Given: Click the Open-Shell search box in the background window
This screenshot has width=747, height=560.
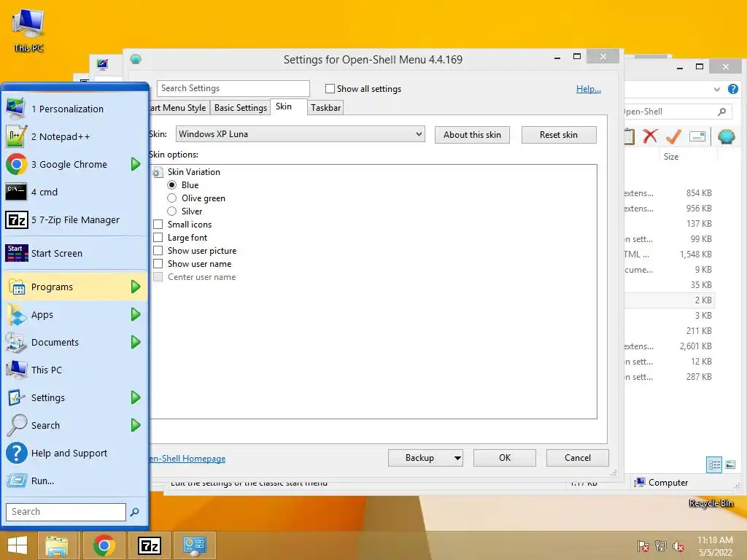Looking at the screenshot, I should click(676, 112).
